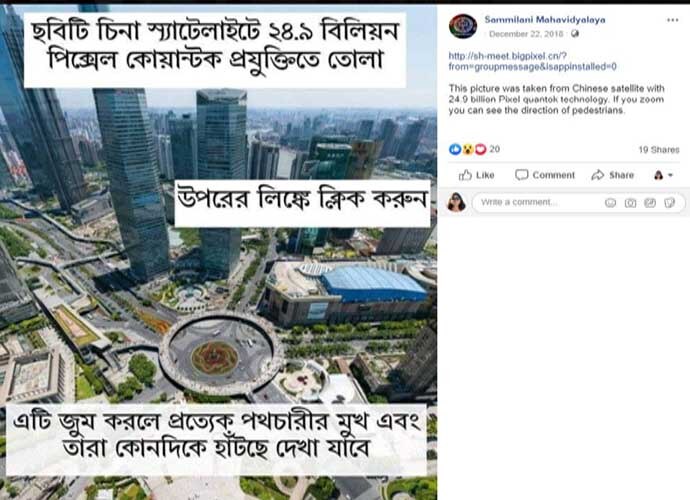Click the Wow reaction emoji icon
Image resolution: width=690 pixels, height=500 pixels.
point(468,149)
